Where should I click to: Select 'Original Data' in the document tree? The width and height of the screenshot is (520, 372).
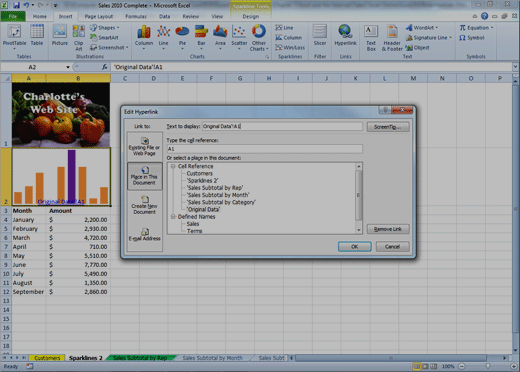click(x=203, y=209)
